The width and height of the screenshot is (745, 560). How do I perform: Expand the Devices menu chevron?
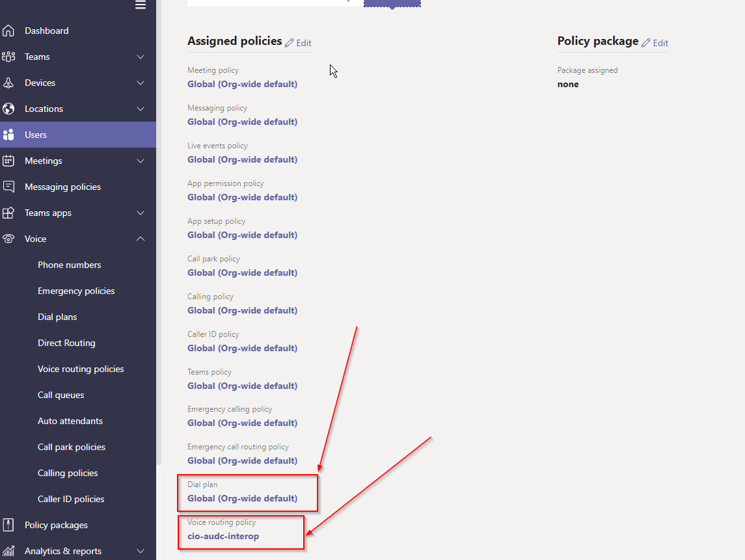(x=141, y=83)
